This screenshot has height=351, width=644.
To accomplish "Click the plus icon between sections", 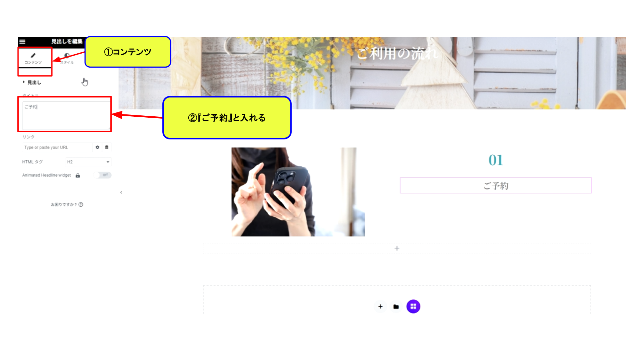I will pyautogui.click(x=397, y=248).
